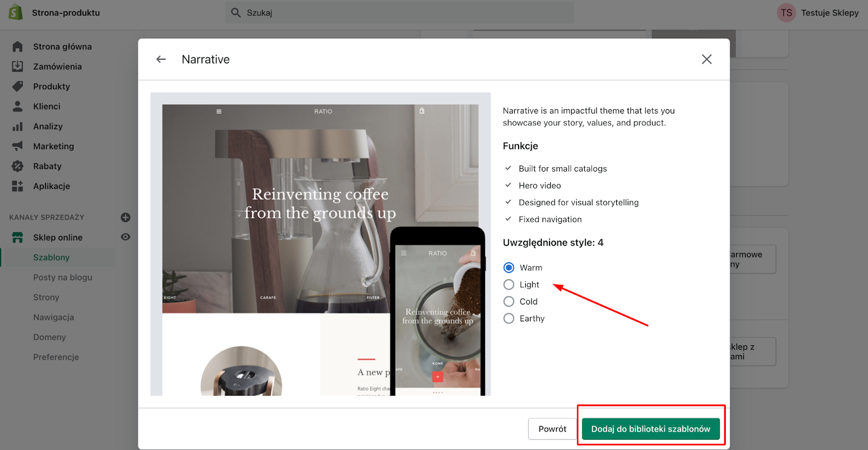Click the Klienci person icon
Image resolution: width=868 pixels, height=450 pixels.
point(17,106)
